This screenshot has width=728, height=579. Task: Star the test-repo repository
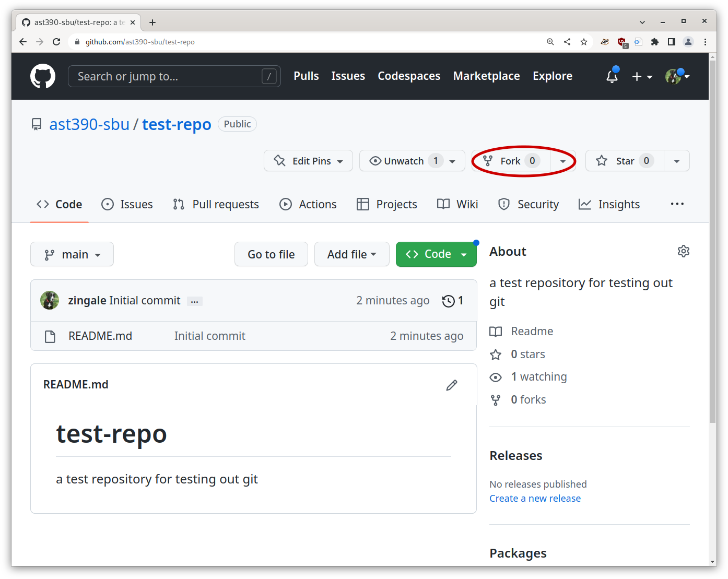coord(624,161)
